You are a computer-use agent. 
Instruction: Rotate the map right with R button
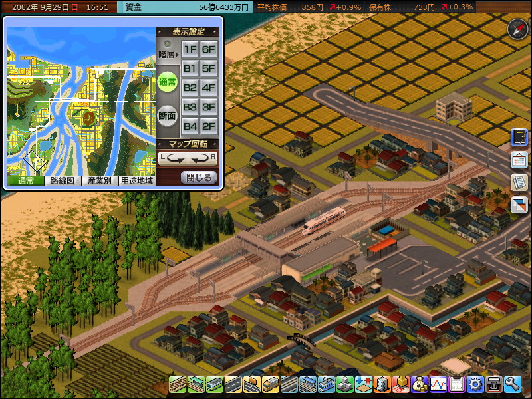point(203,158)
